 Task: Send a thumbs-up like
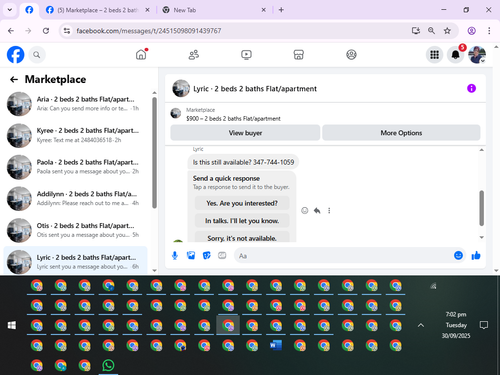pyautogui.click(x=476, y=256)
